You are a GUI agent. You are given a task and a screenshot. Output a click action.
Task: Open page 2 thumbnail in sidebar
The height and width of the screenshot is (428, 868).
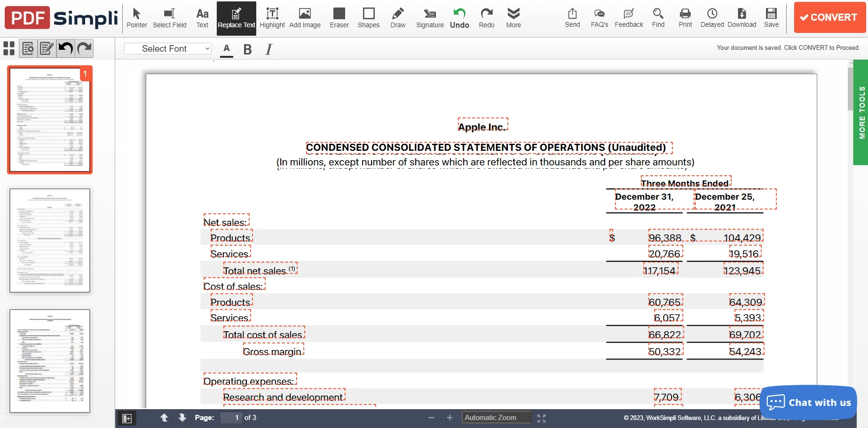(x=50, y=241)
